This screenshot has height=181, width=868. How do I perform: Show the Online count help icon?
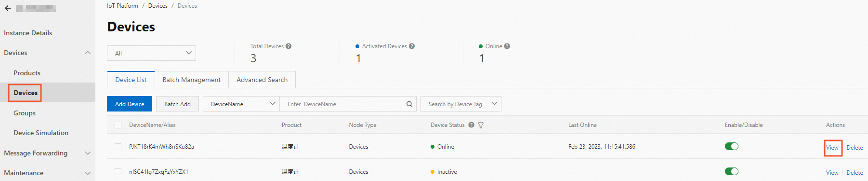507,46
